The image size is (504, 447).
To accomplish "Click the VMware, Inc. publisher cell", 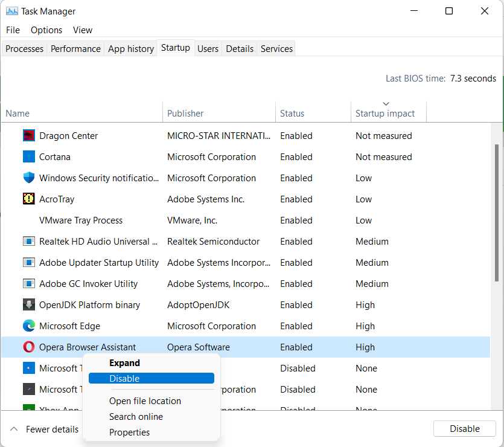I will click(x=192, y=220).
